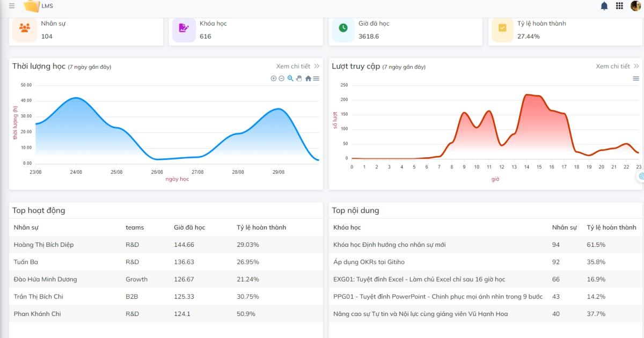This screenshot has height=338, width=644.
Task: Open Xem chi tiết for Thời lượng học
Action: tap(297, 67)
